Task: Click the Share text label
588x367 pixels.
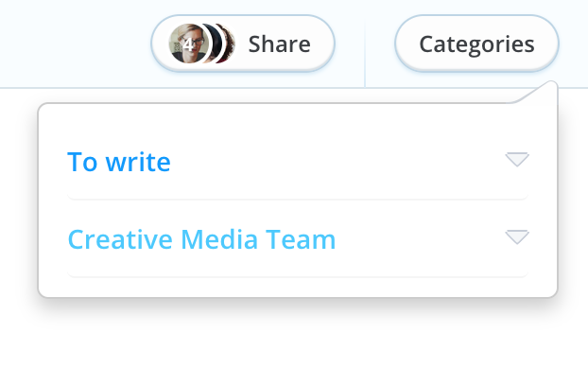Action: coord(280,44)
